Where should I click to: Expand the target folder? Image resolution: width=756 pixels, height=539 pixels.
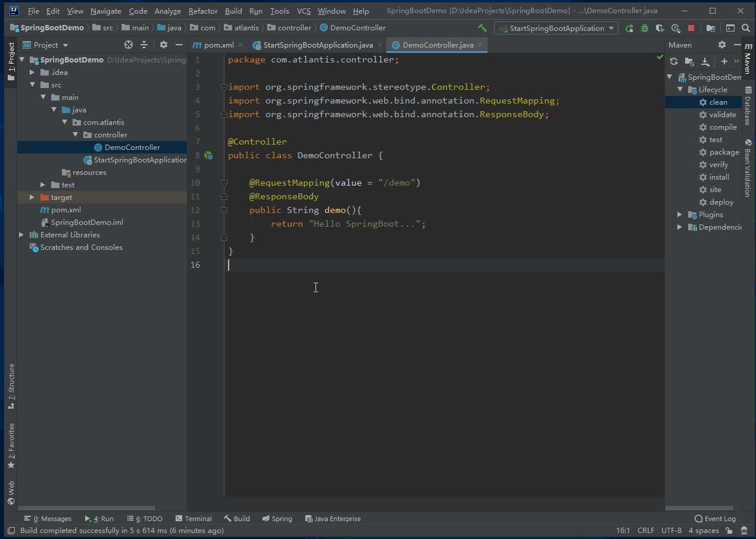(x=32, y=198)
